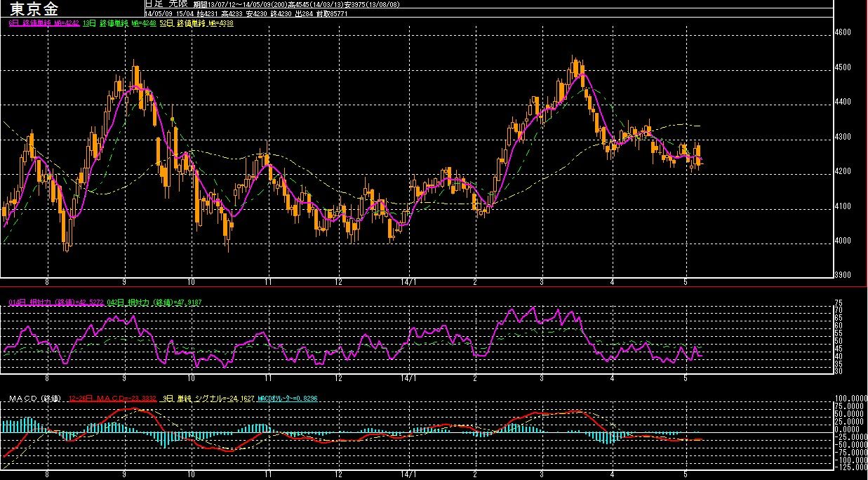Click the 4000 price axis label
Screen dimensions: 868x480
843,241
